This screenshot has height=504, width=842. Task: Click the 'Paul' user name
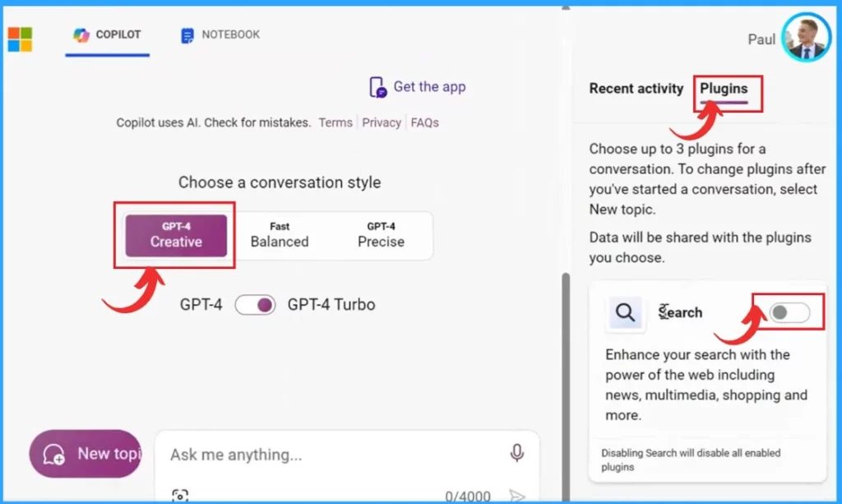pos(761,39)
